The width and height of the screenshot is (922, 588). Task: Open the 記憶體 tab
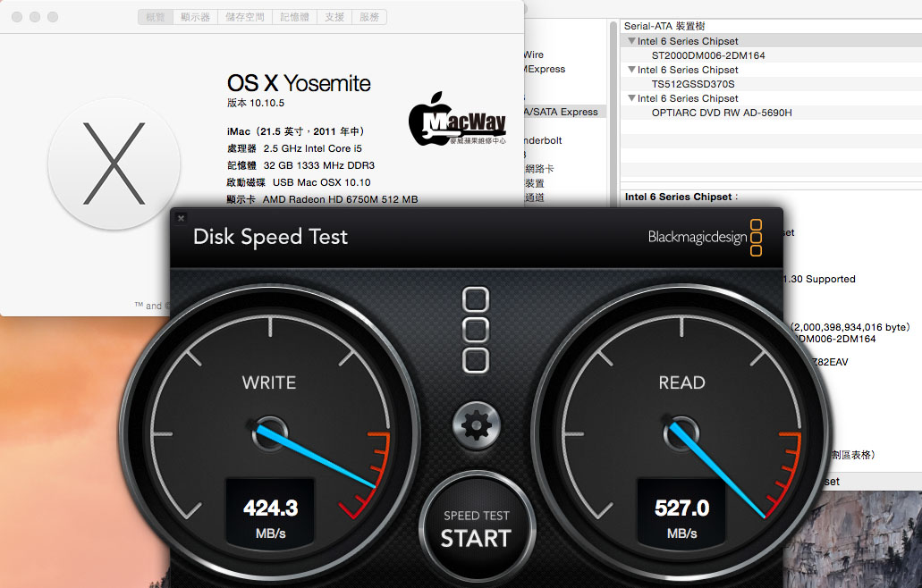(x=294, y=17)
